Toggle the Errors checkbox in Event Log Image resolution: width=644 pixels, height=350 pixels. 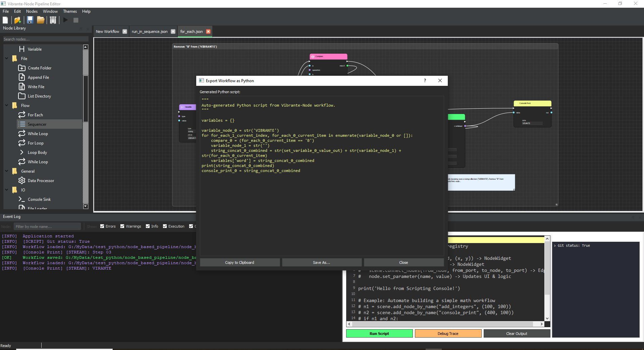(x=102, y=226)
